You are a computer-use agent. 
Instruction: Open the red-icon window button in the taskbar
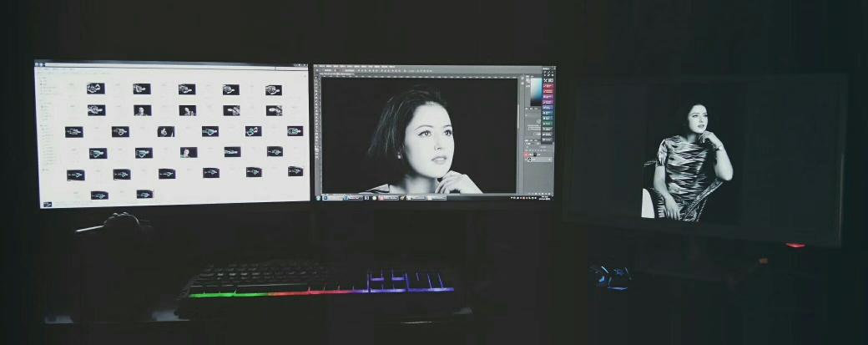tap(389, 198)
